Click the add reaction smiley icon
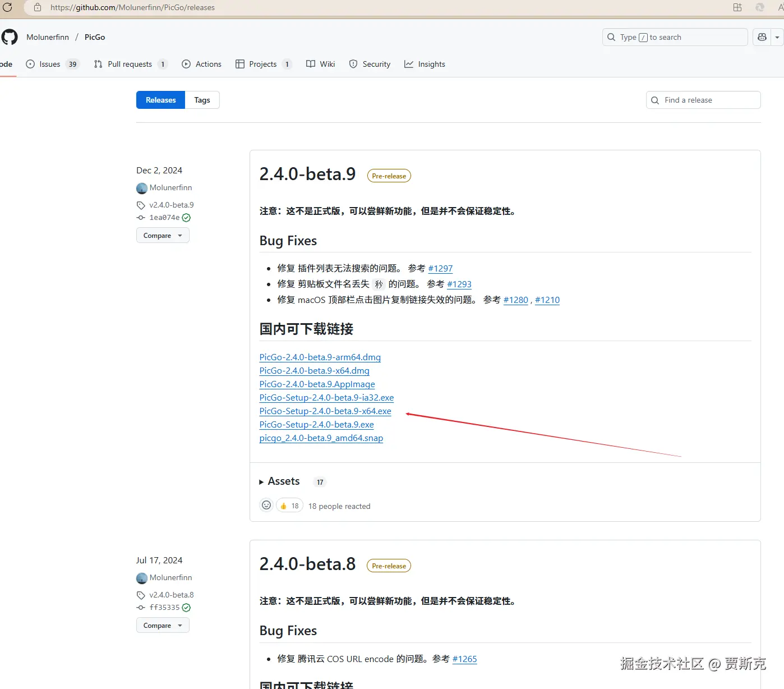784x689 pixels. coord(266,506)
